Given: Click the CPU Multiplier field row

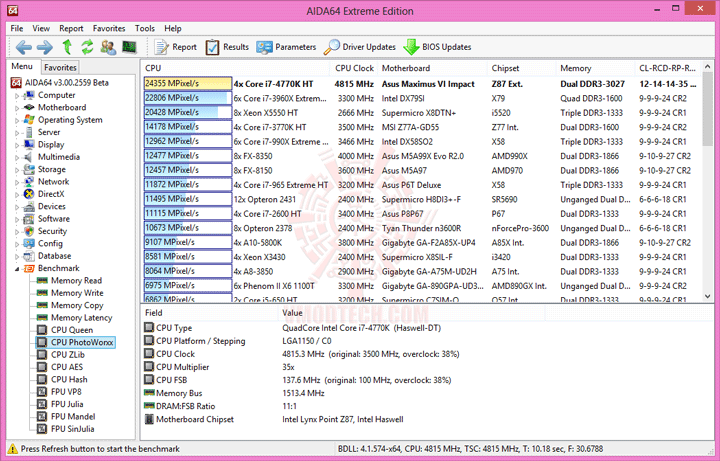Looking at the screenshot, I should pyautogui.click(x=427, y=367).
